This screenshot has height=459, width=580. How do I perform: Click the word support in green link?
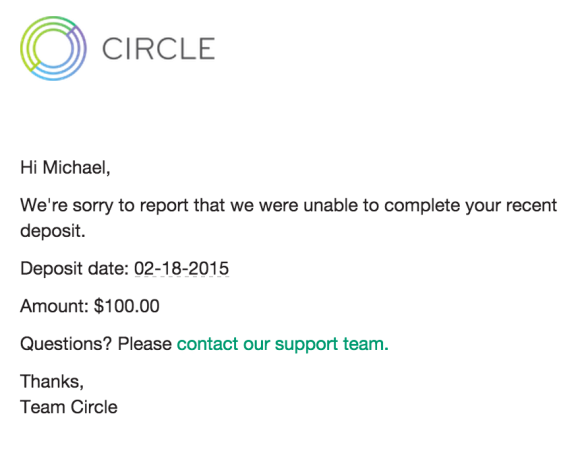[306, 345]
